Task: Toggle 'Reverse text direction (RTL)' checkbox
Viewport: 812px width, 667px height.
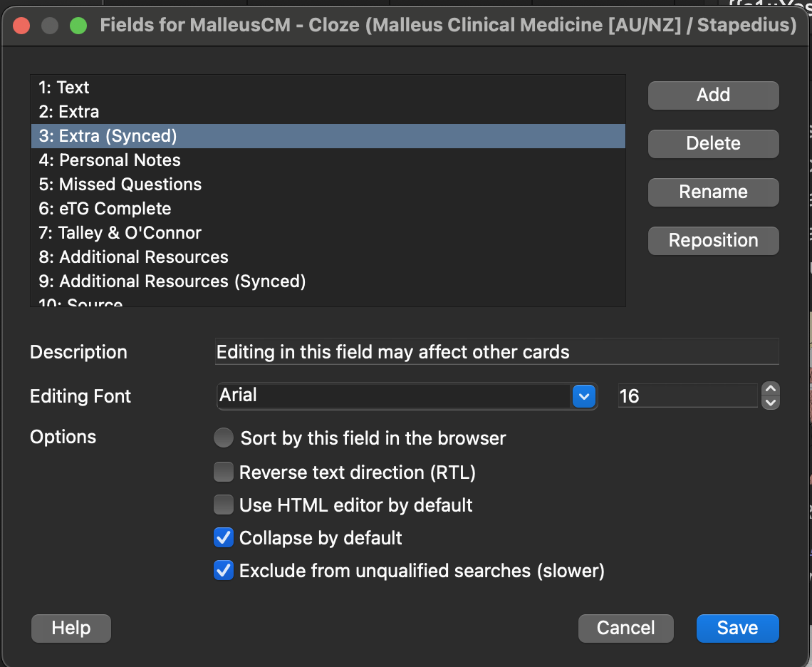Action: (x=224, y=472)
